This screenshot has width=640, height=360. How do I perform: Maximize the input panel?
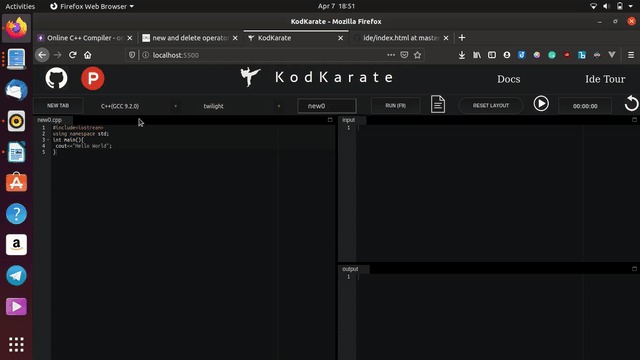pyautogui.click(x=634, y=120)
